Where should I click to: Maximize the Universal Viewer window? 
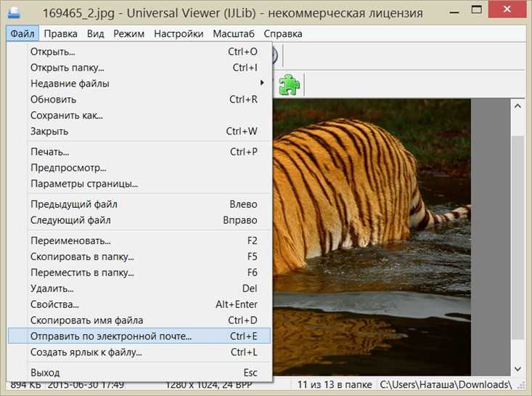pyautogui.click(x=476, y=10)
